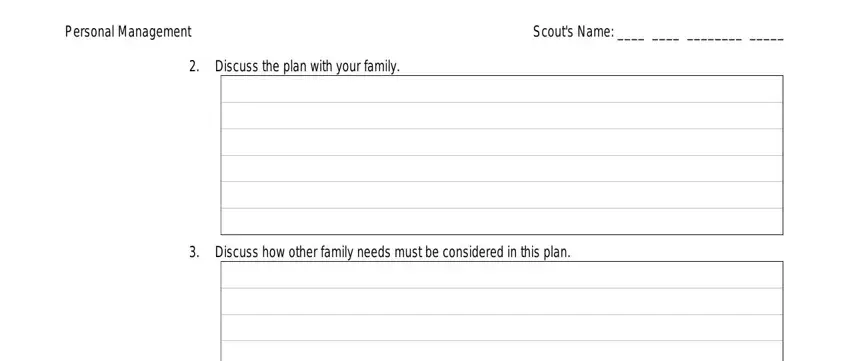
Task: Click the Personal Management header text
Action: coord(128,32)
